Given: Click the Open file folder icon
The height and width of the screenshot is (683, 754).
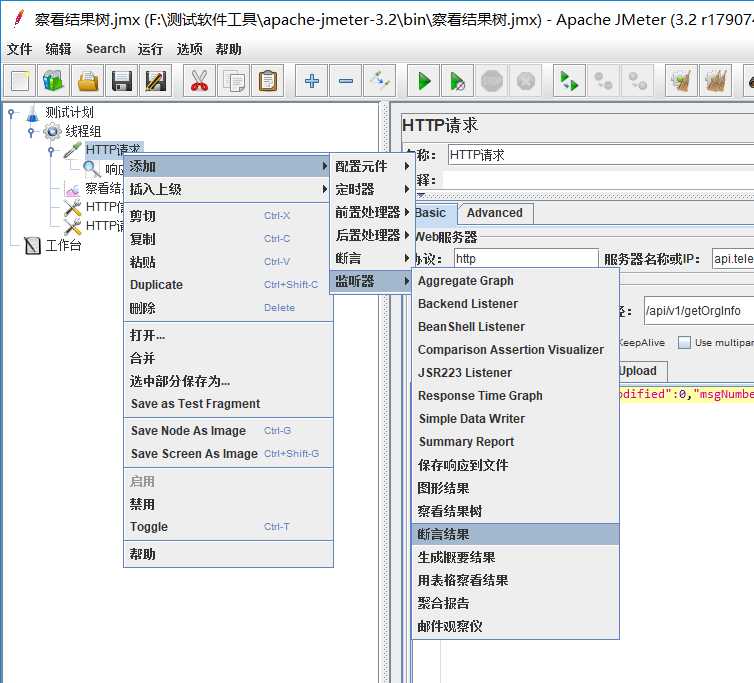Looking at the screenshot, I should point(88,81).
